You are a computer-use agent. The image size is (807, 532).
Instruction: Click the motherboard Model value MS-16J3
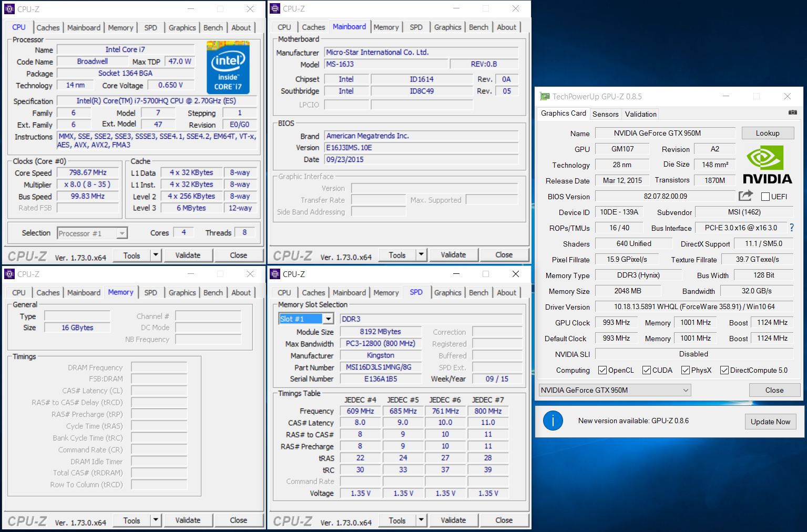(386, 64)
